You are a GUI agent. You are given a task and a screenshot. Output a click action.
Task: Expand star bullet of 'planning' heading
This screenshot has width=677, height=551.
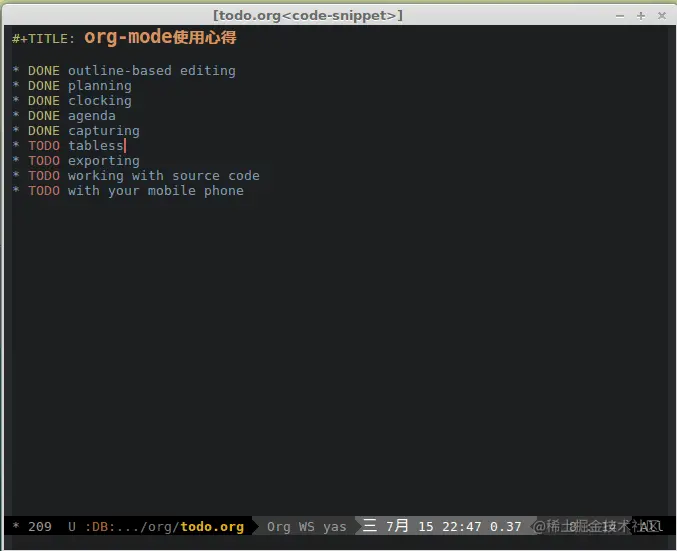[16, 85]
